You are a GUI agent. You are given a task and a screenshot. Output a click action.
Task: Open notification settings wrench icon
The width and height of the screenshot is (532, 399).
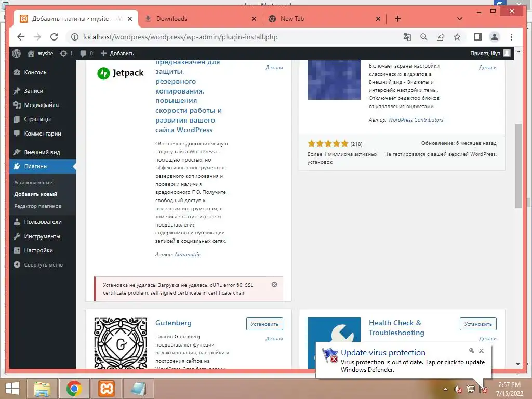pos(472,351)
